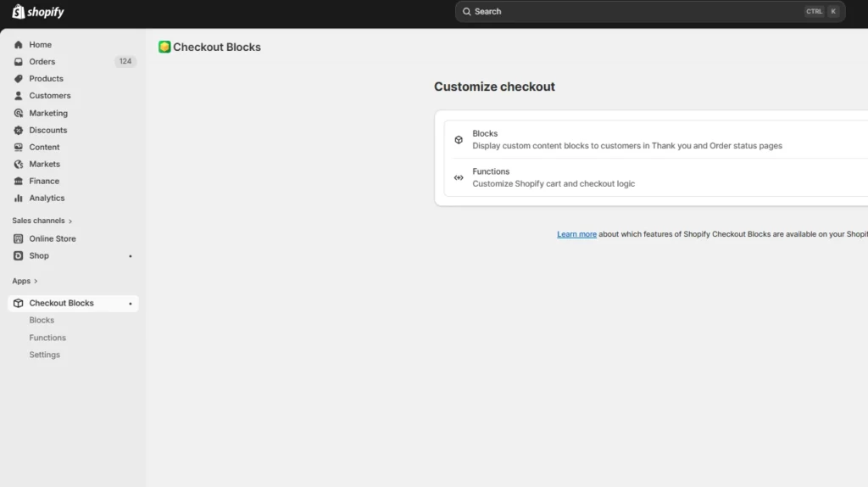Click the Marketing target icon
The height and width of the screenshot is (487, 868).
[19, 113]
